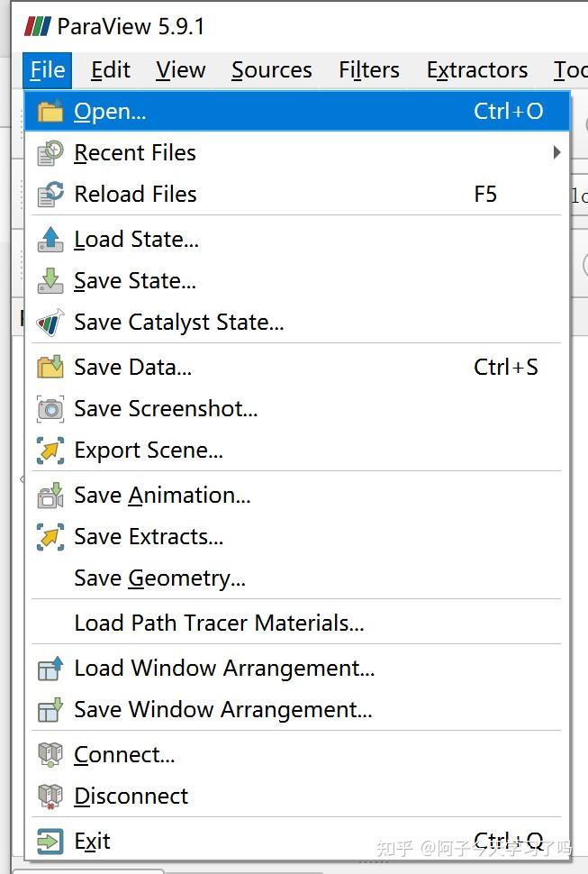Choose Save Data from the File menu
588x874 pixels.
133,368
